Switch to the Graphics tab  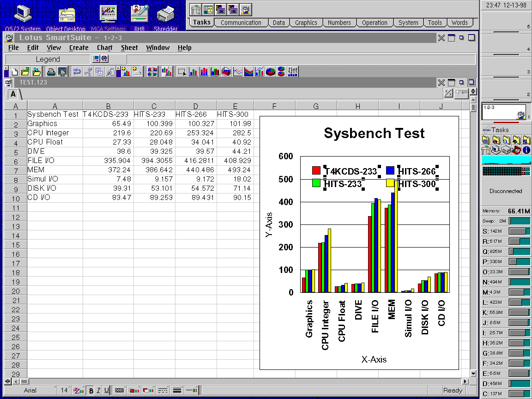(x=306, y=23)
